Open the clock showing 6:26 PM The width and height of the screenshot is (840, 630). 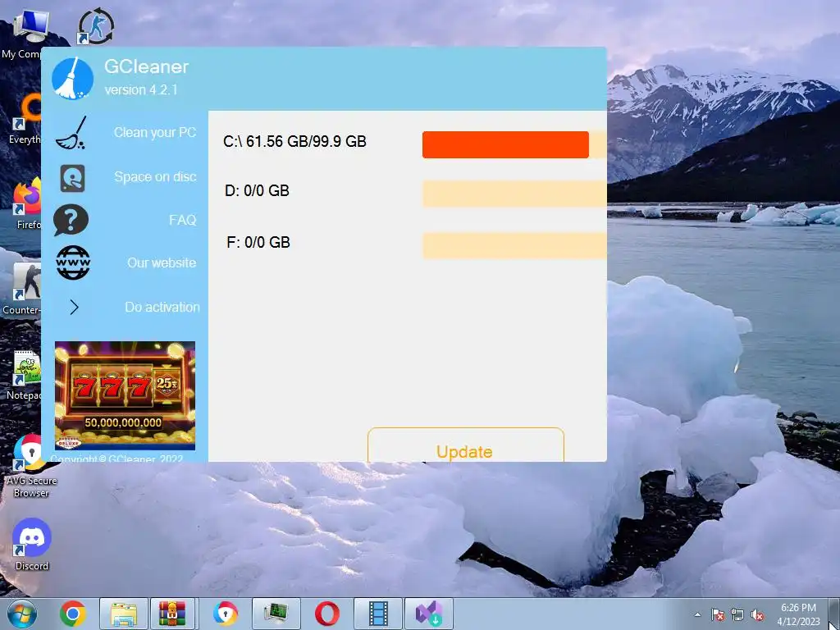point(798,614)
